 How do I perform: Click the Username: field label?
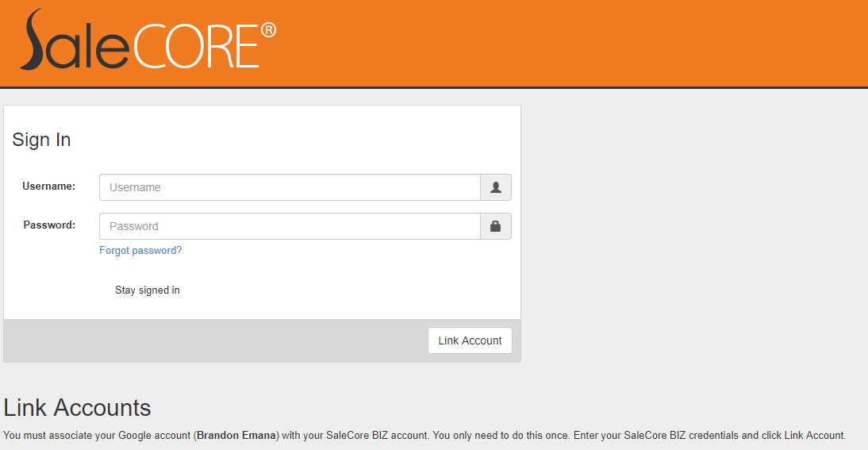coord(48,186)
